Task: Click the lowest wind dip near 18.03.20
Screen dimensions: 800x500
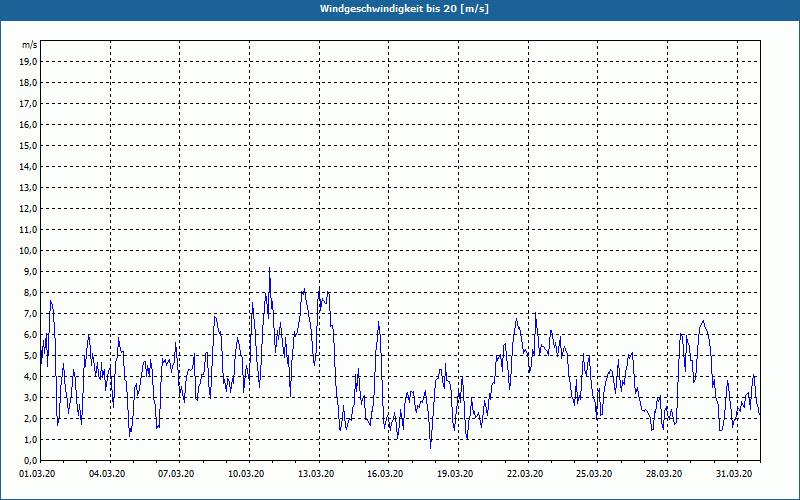Action: tap(431, 448)
